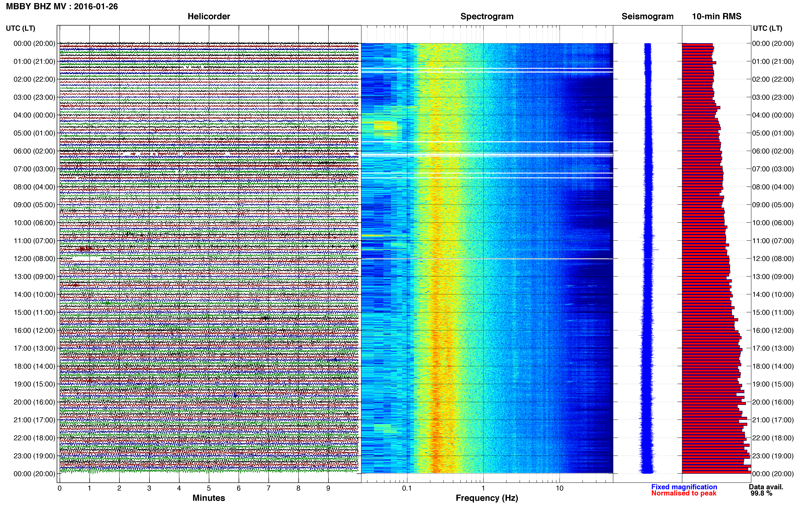Click the '4' tick on the minutes axis
The width and height of the screenshot is (812, 508).
pos(179,488)
